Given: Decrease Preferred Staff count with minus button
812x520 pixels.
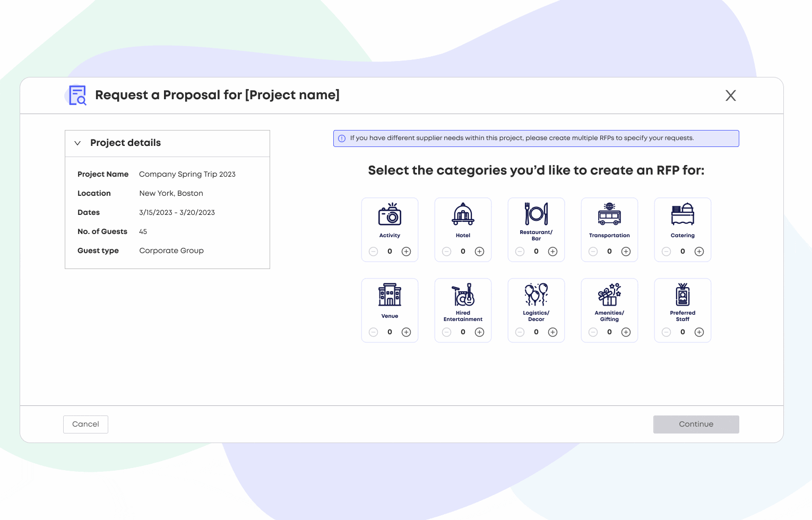Looking at the screenshot, I should click(666, 332).
